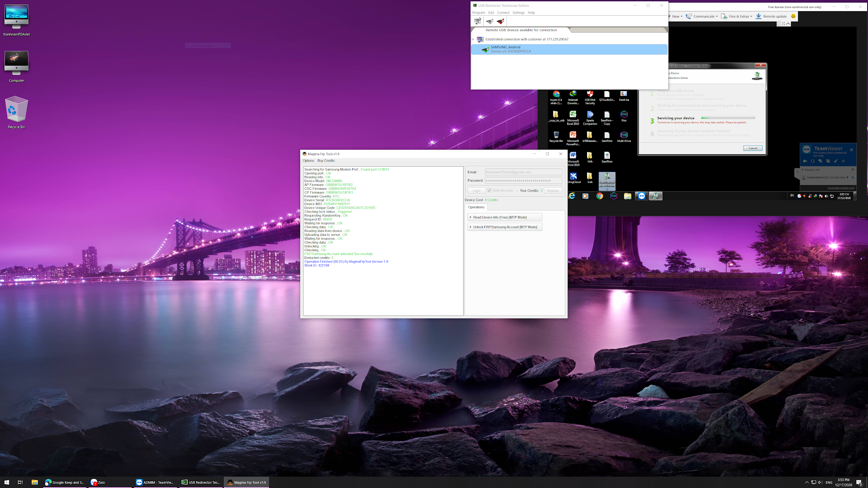Collapse the established connection tree node

coord(473,39)
